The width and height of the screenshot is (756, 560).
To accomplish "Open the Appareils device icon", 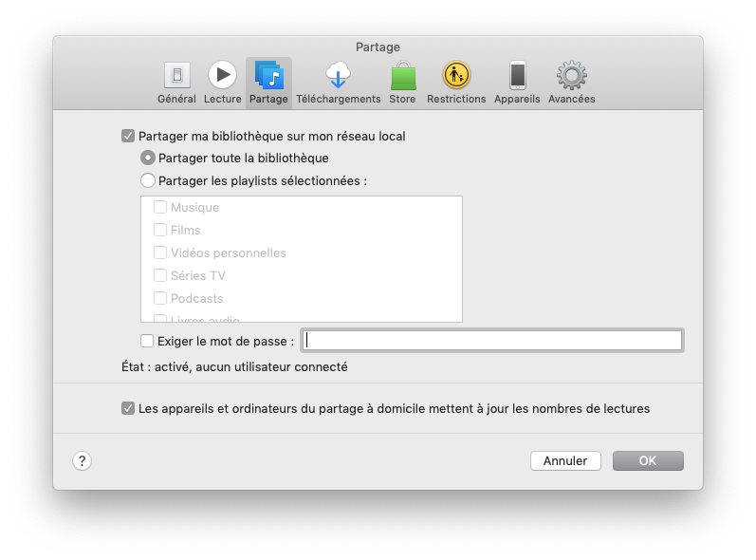I will point(518,75).
